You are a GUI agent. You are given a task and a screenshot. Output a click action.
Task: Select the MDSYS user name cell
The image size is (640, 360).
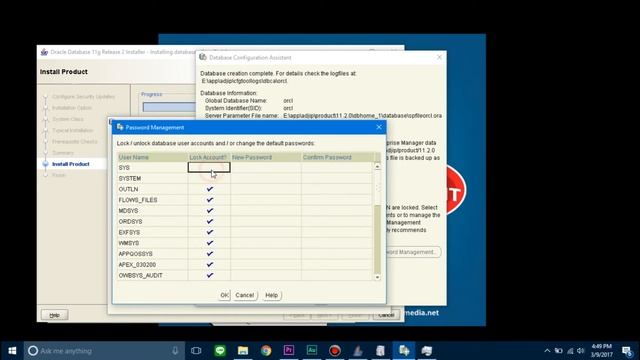coord(152,211)
